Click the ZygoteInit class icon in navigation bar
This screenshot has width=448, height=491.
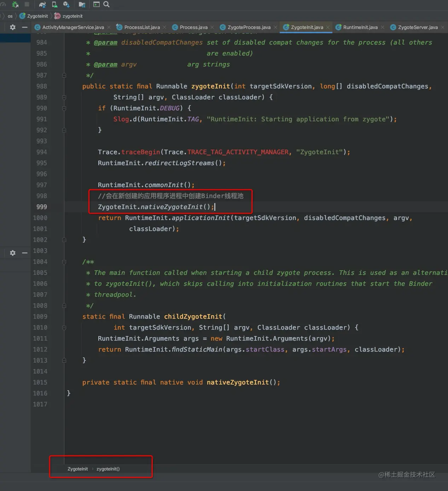point(22,16)
